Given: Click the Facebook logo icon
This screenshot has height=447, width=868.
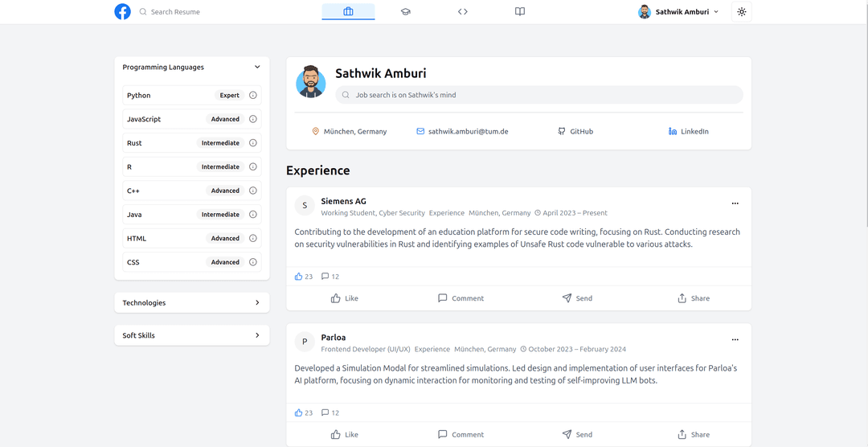Looking at the screenshot, I should point(122,11).
